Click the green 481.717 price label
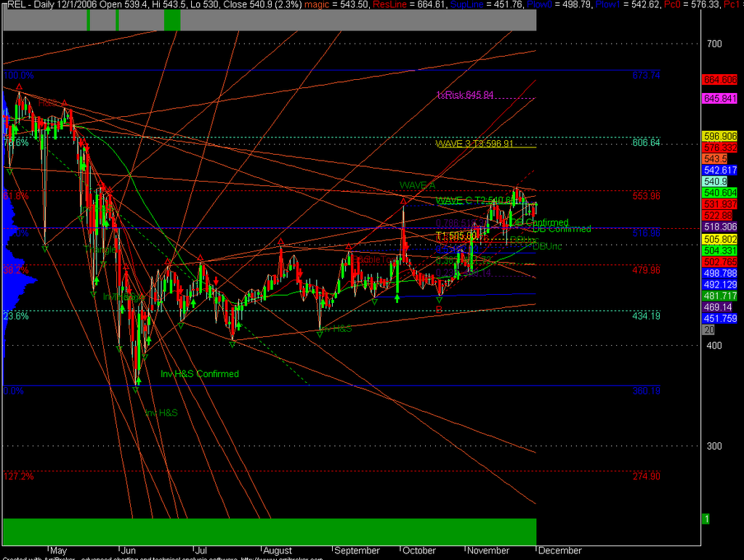Screen dimensions: 744x560 click(x=720, y=296)
